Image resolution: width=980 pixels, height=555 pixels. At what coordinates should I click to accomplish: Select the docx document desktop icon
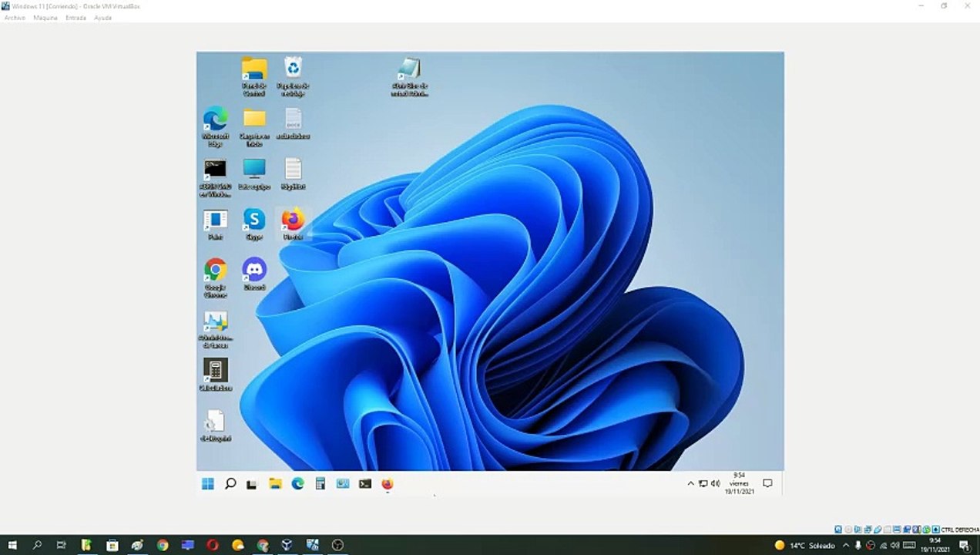pos(293,123)
